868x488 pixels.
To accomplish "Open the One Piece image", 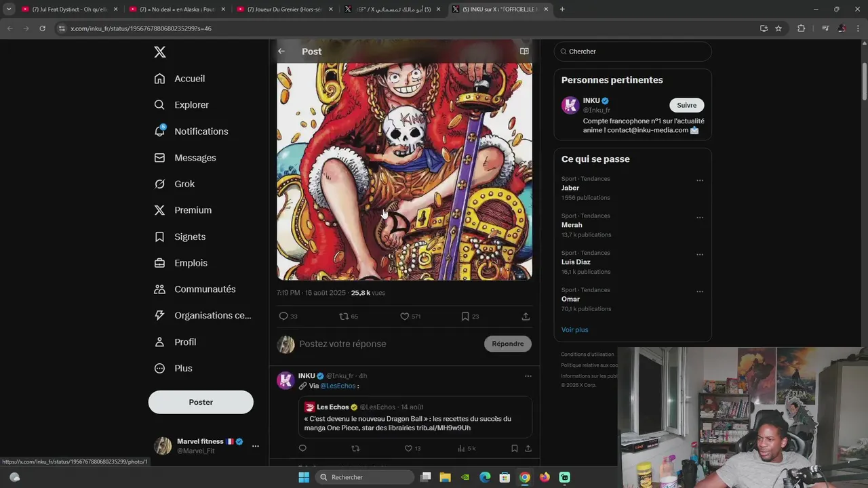I will tap(404, 171).
